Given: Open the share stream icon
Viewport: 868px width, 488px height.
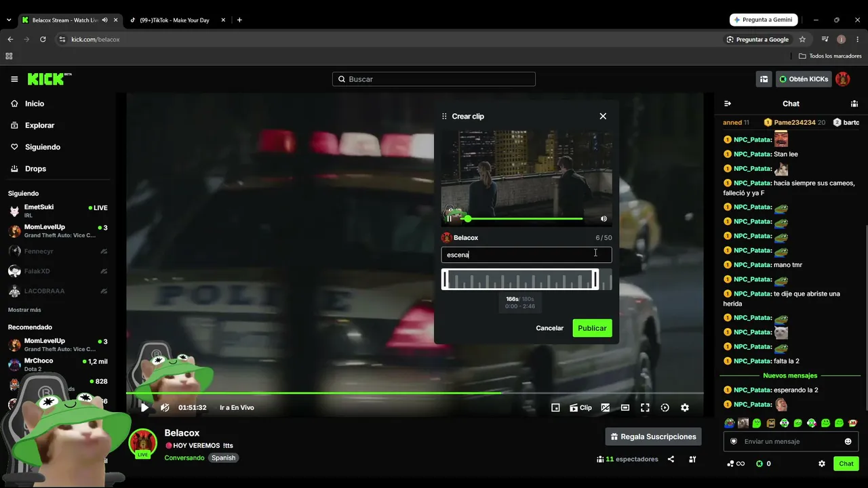Looking at the screenshot, I should (x=671, y=459).
